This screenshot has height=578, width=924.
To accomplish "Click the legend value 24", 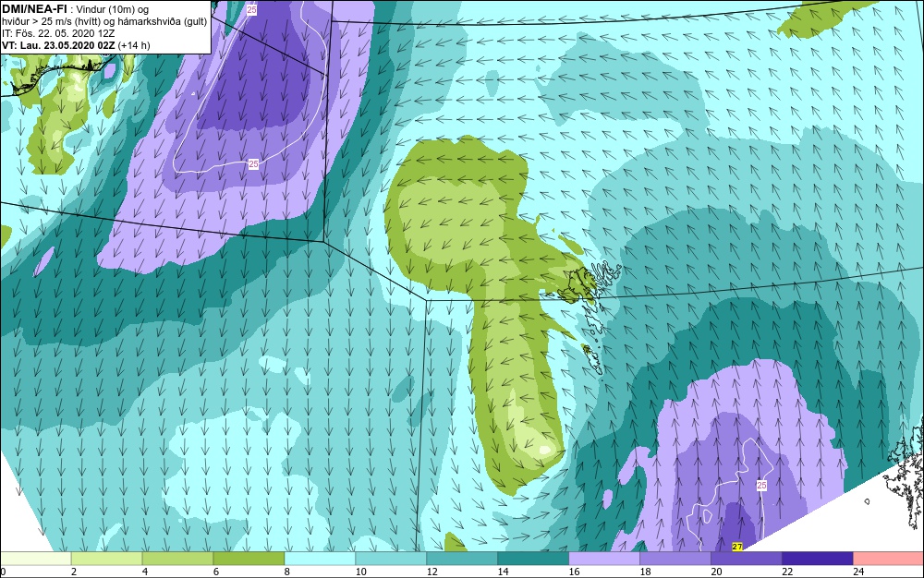I will [858, 572].
